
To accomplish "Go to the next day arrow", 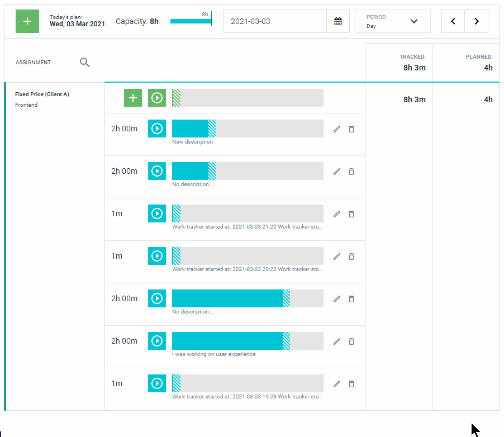I will pyautogui.click(x=477, y=21).
